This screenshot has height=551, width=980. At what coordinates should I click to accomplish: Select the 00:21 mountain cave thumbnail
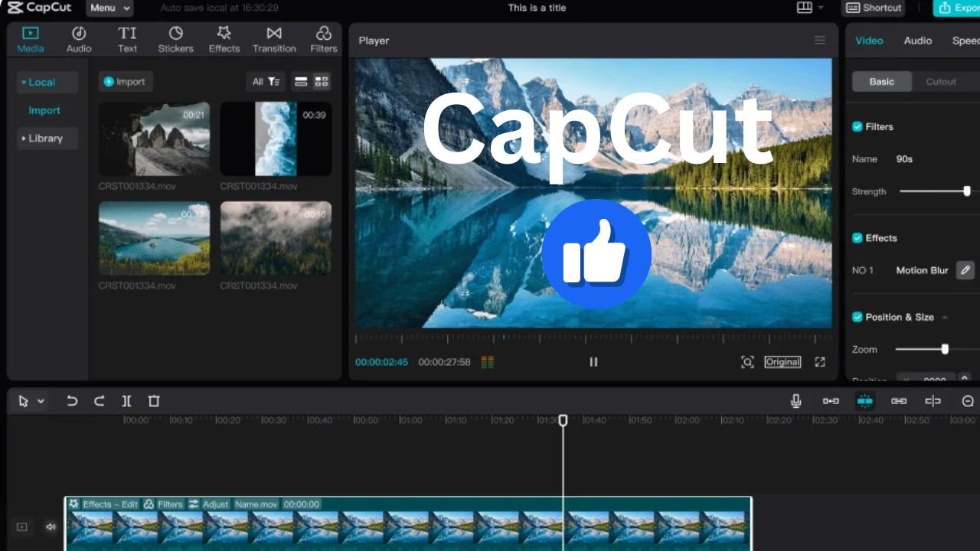pyautogui.click(x=154, y=139)
